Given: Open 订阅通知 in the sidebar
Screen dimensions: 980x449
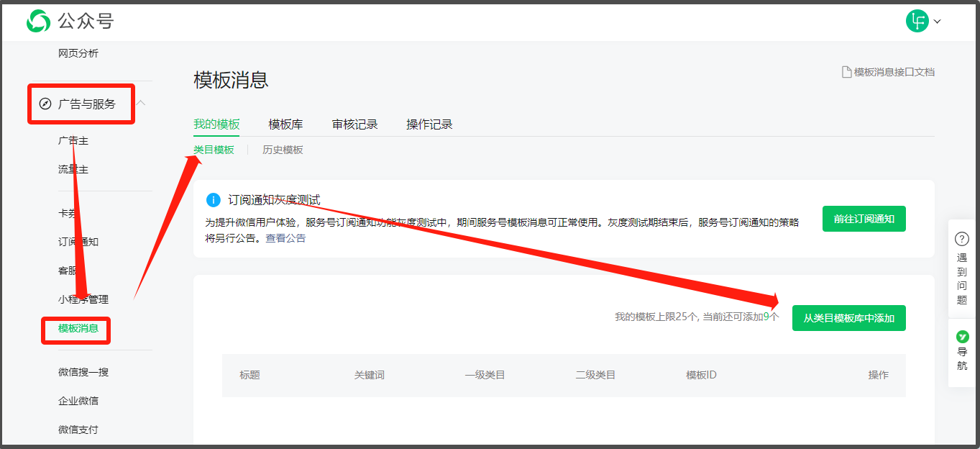Looking at the screenshot, I should [x=78, y=242].
